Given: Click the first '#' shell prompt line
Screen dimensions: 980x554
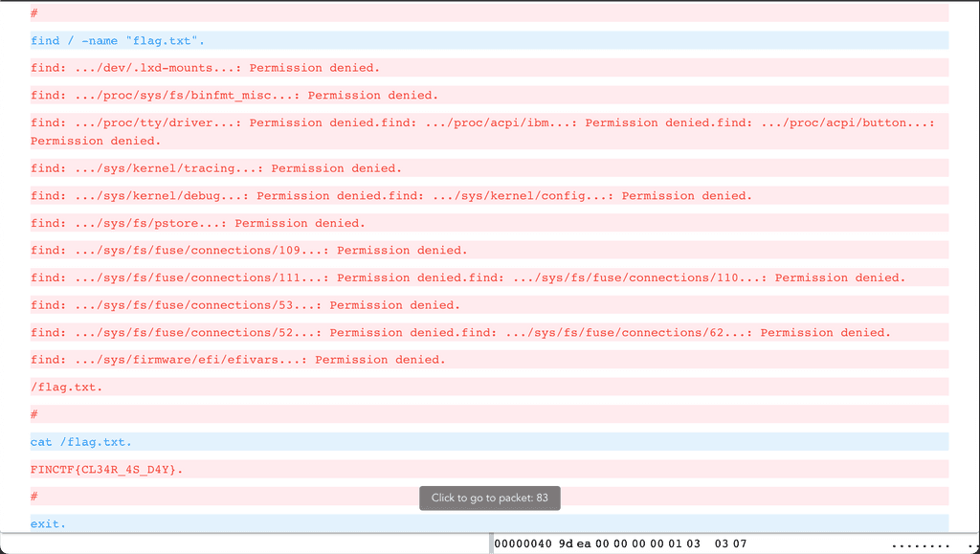Looking at the screenshot, I should coord(33,12).
